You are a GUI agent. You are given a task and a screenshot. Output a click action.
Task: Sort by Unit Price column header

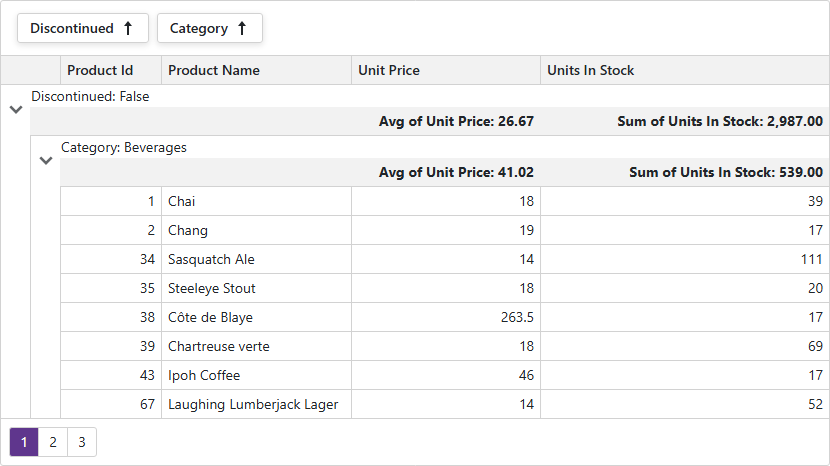(446, 70)
